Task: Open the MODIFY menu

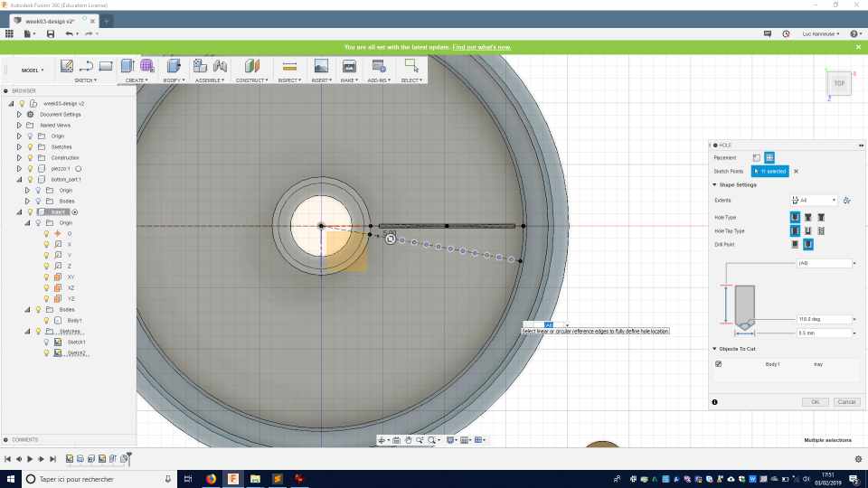Action: tap(174, 80)
